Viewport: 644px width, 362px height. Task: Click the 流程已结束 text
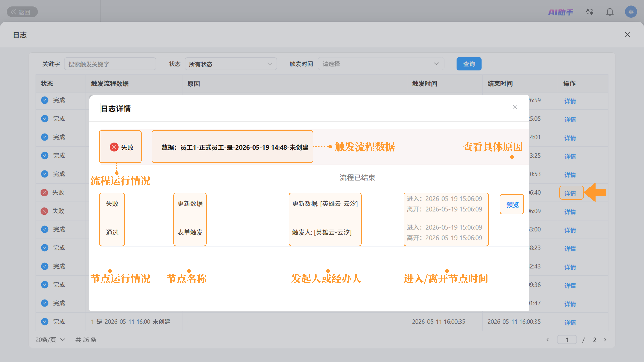357,178
